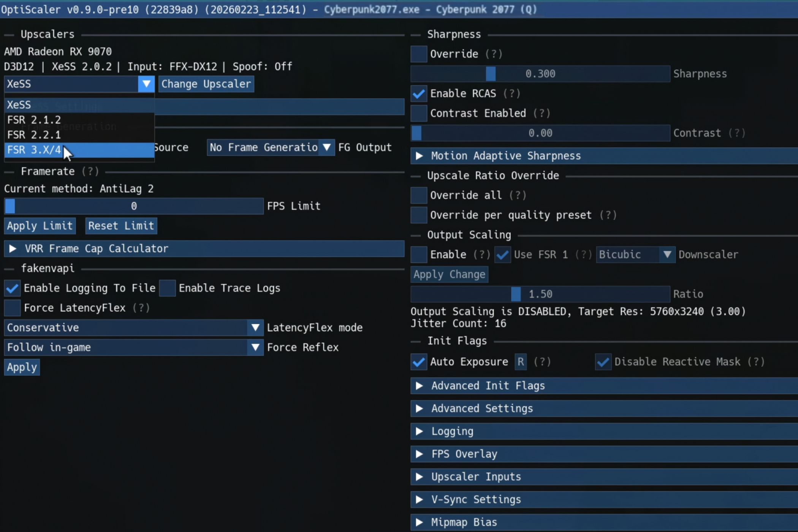
Task: Expand Advanced Init Flags section
Action: pos(604,386)
